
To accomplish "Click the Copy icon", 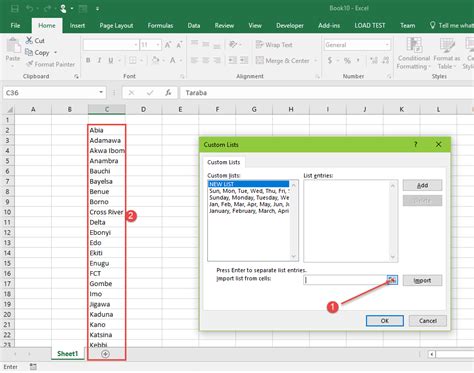I will coord(29,52).
